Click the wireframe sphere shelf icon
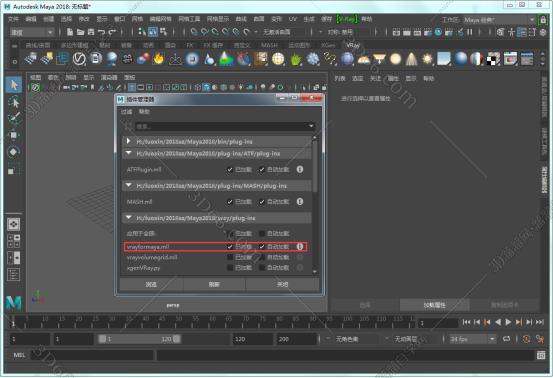Screen dimensions: 553x378 pyautogui.click(x=278, y=59)
